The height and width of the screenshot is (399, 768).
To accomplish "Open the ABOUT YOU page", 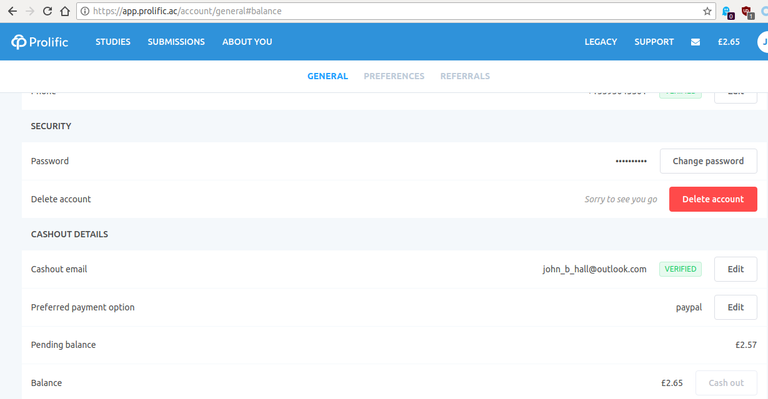I will point(247,42).
